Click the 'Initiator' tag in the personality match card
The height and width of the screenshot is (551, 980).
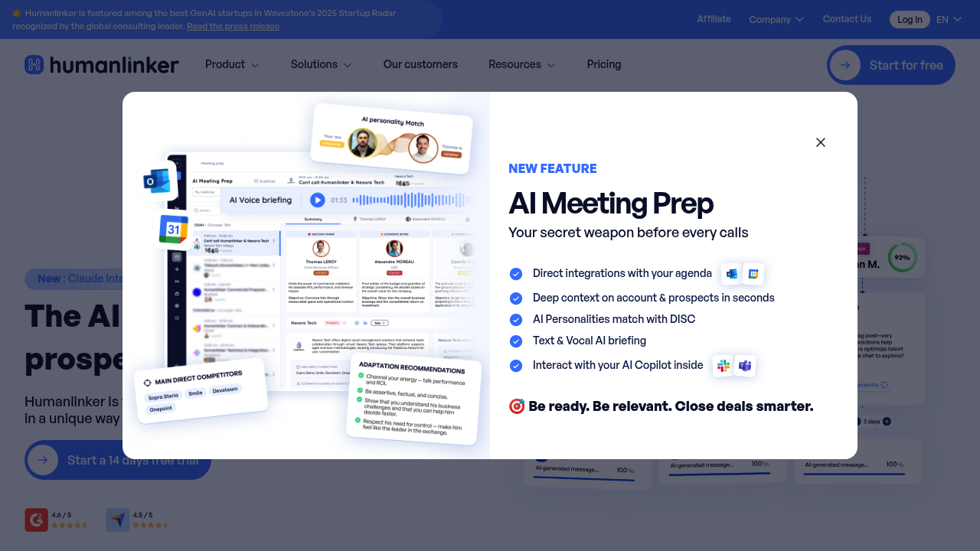[x=451, y=154]
